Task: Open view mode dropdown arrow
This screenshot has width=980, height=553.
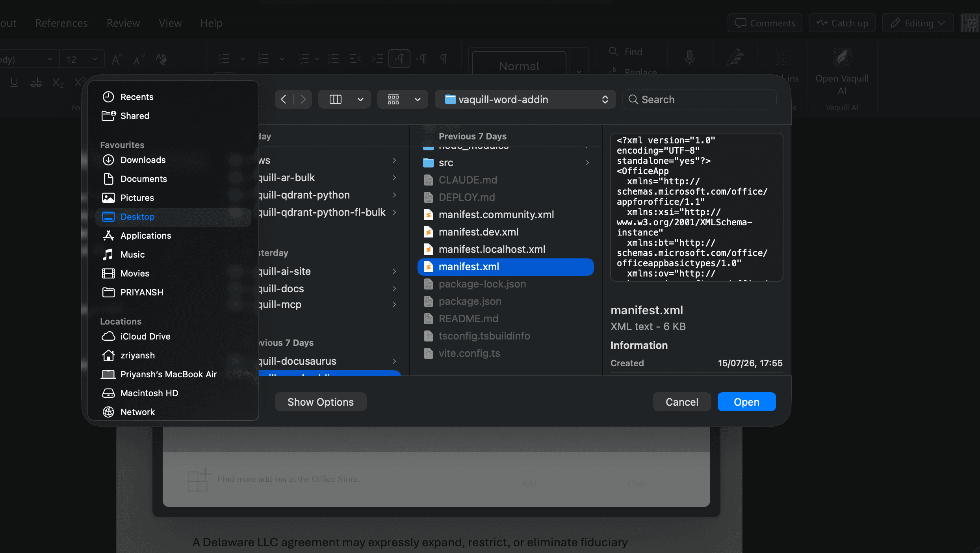Action: pyautogui.click(x=360, y=99)
